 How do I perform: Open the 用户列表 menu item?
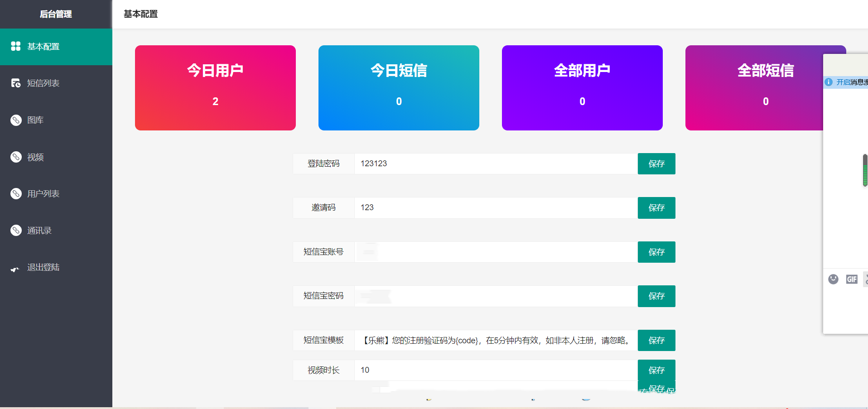coord(43,194)
